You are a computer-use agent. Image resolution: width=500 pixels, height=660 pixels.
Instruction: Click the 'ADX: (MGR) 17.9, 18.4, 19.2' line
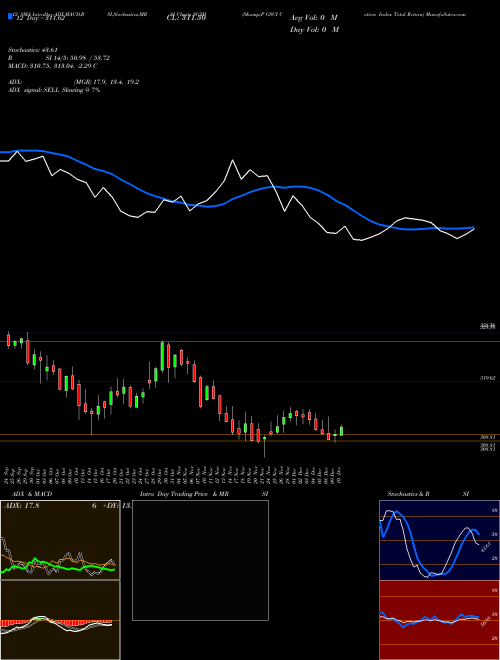tap(73, 82)
